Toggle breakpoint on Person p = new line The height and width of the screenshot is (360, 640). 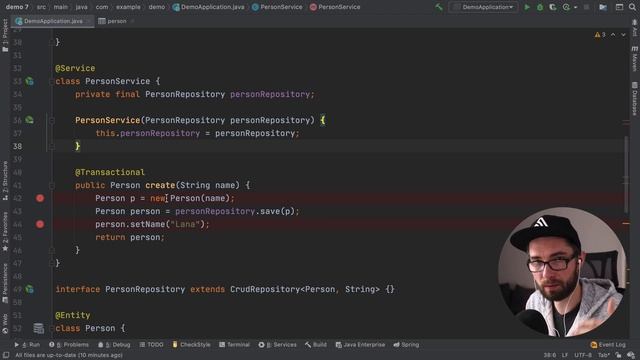pyautogui.click(x=40, y=198)
